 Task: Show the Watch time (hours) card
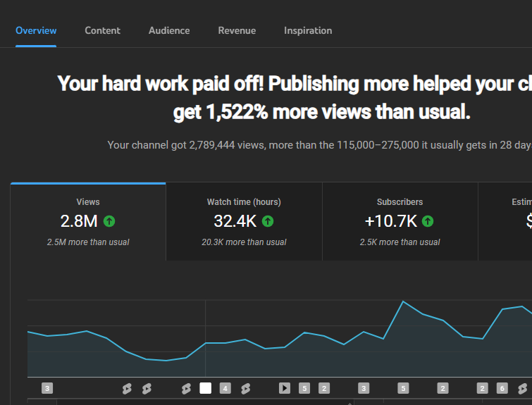pos(244,222)
